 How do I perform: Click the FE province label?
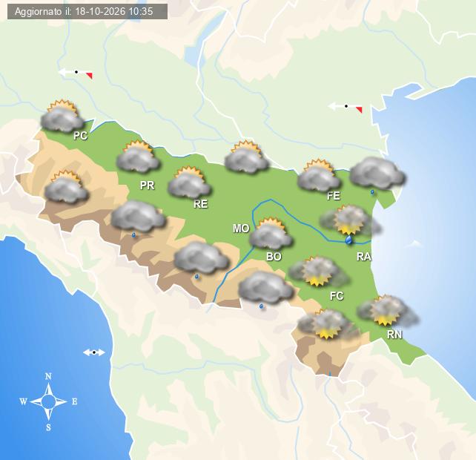334,196
